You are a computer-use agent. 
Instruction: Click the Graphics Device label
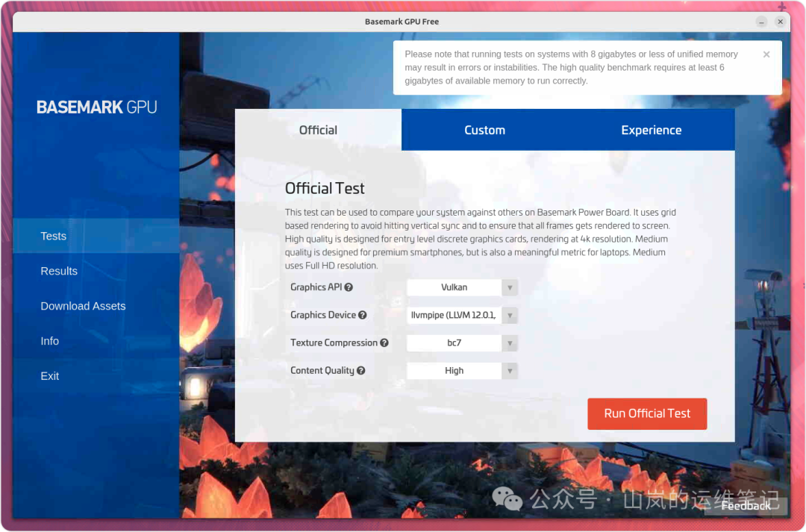point(323,315)
